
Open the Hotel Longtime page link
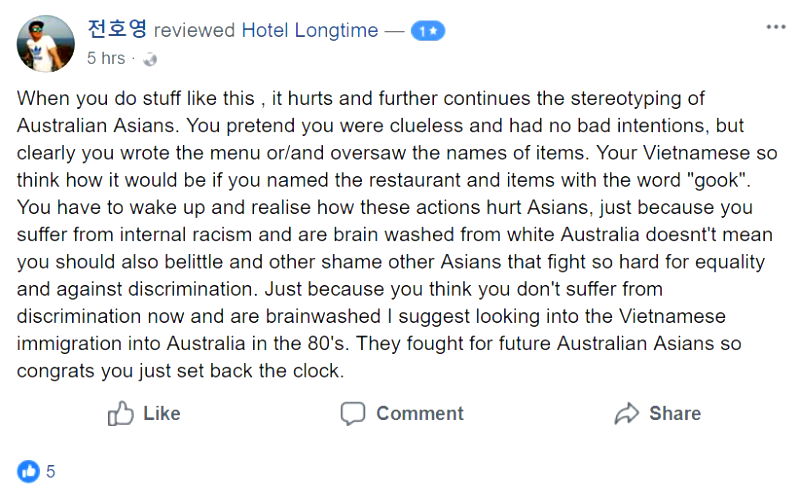click(x=310, y=31)
